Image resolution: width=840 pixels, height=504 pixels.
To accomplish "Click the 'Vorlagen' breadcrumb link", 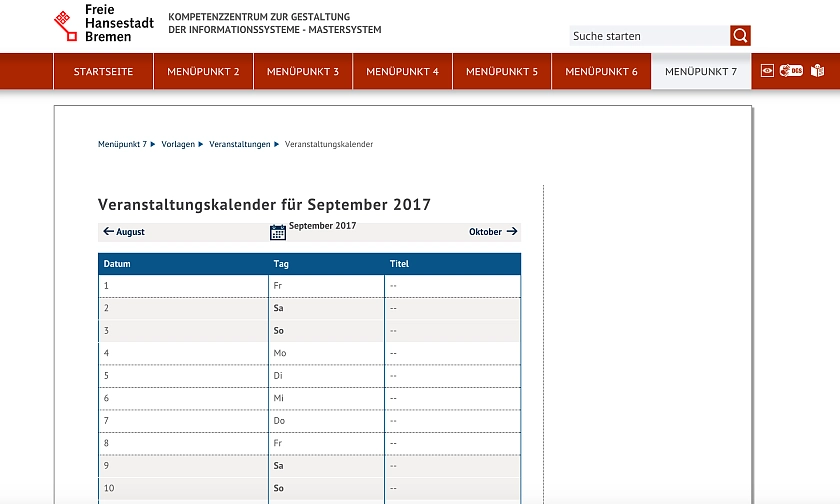I will 178,144.
